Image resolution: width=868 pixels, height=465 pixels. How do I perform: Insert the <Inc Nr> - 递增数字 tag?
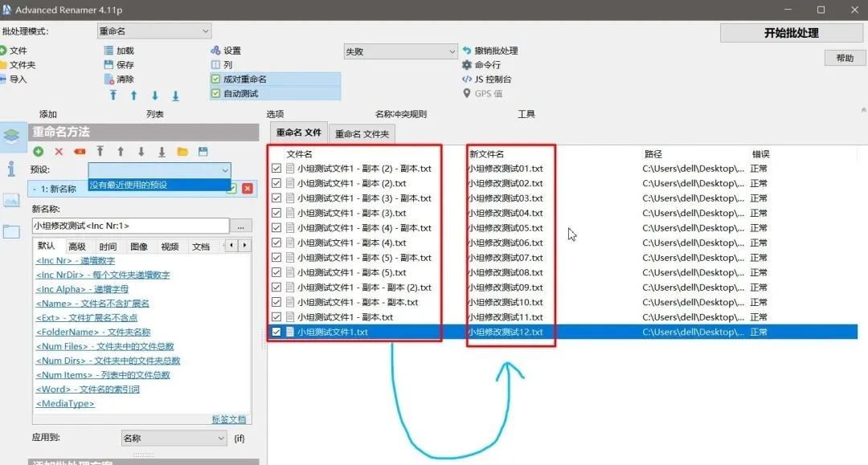tap(76, 260)
